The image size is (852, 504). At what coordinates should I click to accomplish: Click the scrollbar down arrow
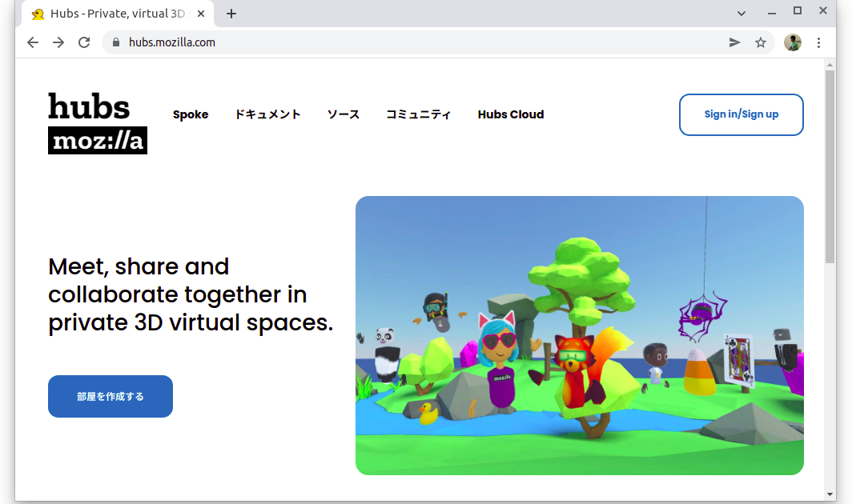830,494
